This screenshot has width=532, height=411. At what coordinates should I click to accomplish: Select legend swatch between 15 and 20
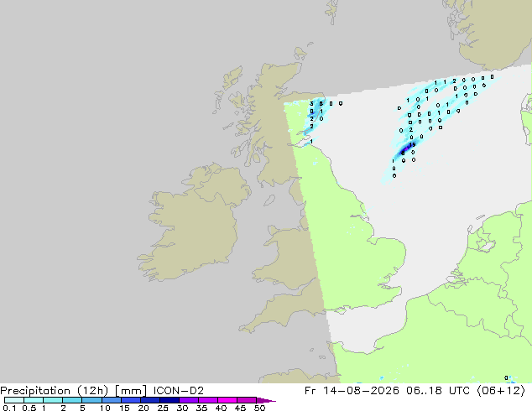coord(131,400)
